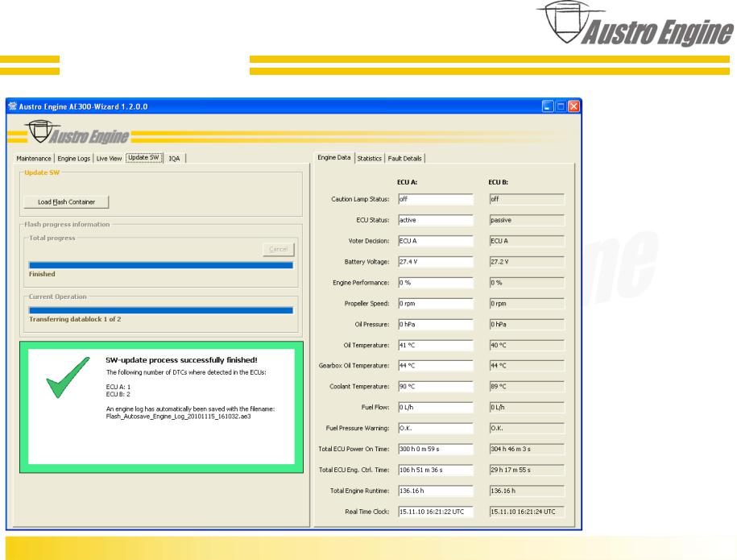This screenshot has width=737, height=560.
Task: Click ECU B Total ECU Power On Time field
Action: pyautogui.click(x=527, y=449)
